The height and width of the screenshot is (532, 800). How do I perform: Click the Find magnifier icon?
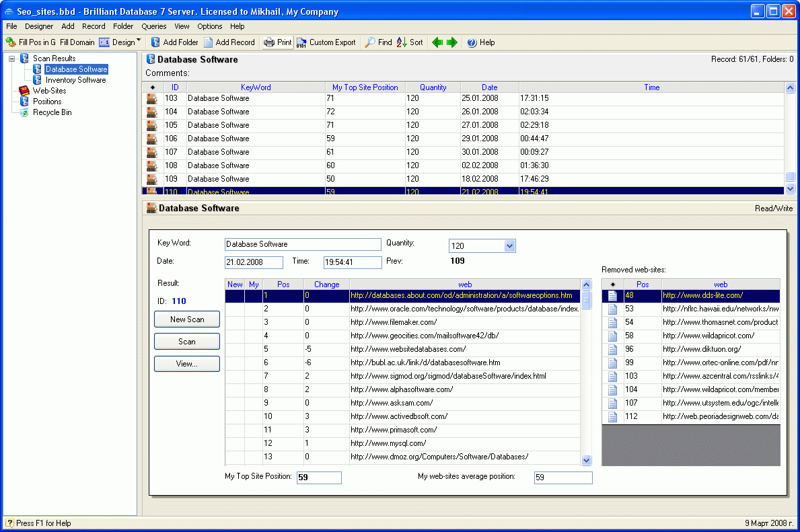pyautogui.click(x=370, y=42)
